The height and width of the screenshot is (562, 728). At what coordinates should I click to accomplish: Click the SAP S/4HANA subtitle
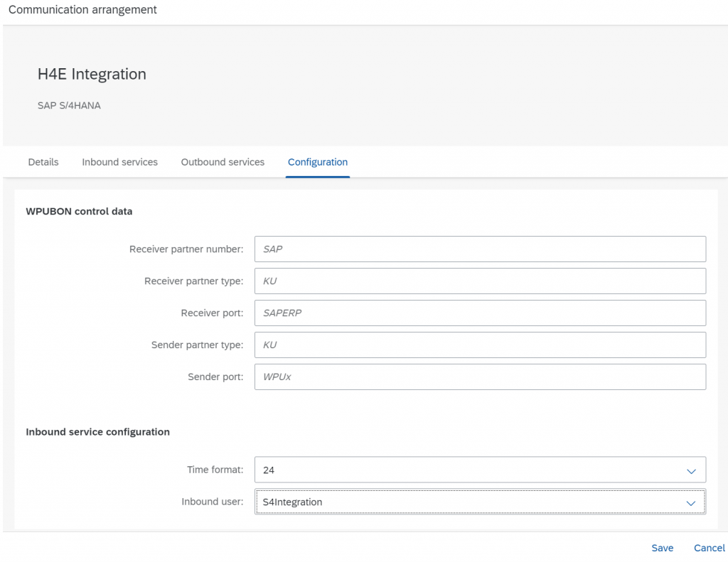(69, 105)
